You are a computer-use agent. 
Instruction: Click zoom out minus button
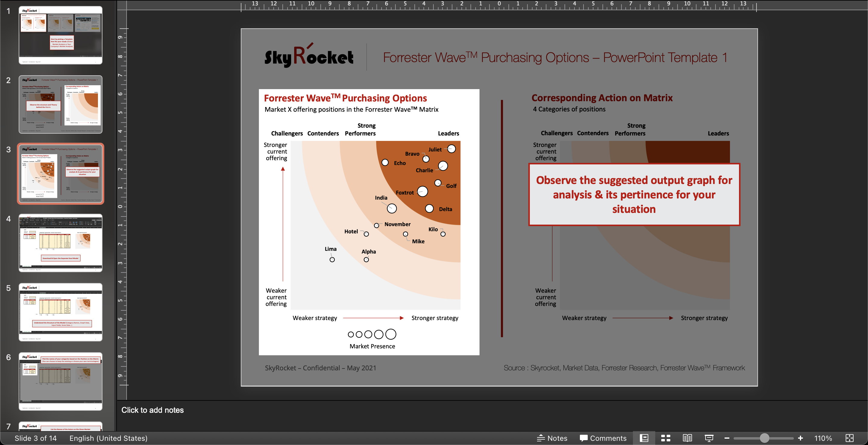pyautogui.click(x=727, y=438)
